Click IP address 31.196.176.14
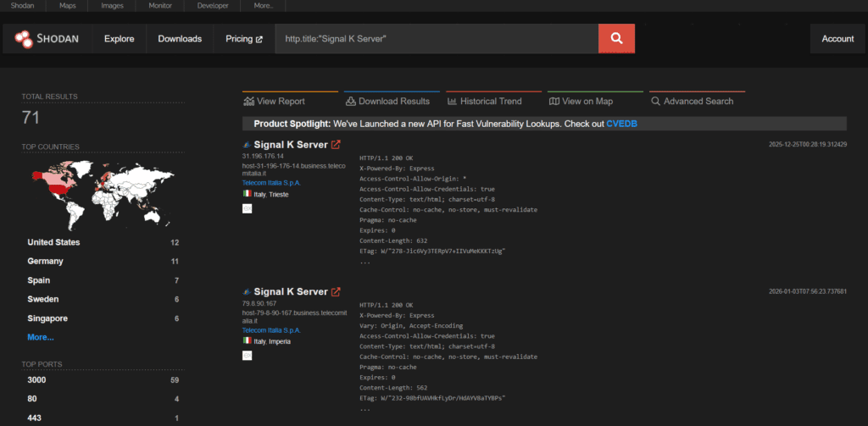Viewport: 868px width, 426px height. (263, 156)
